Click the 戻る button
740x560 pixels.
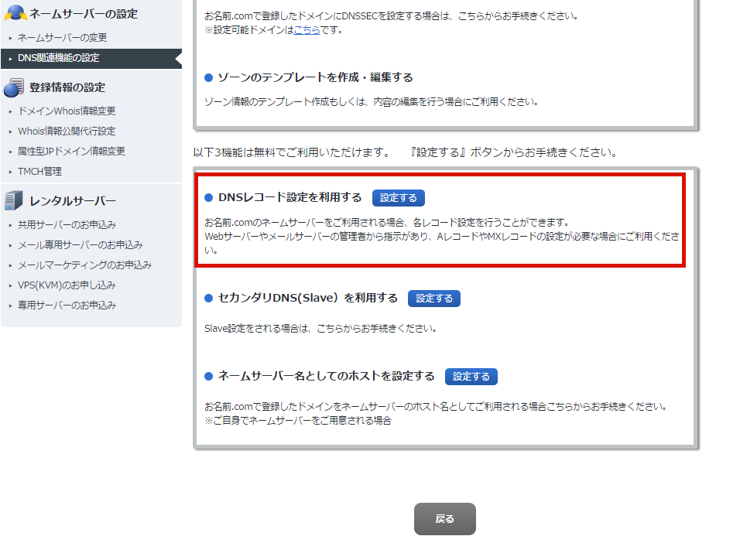(x=445, y=519)
